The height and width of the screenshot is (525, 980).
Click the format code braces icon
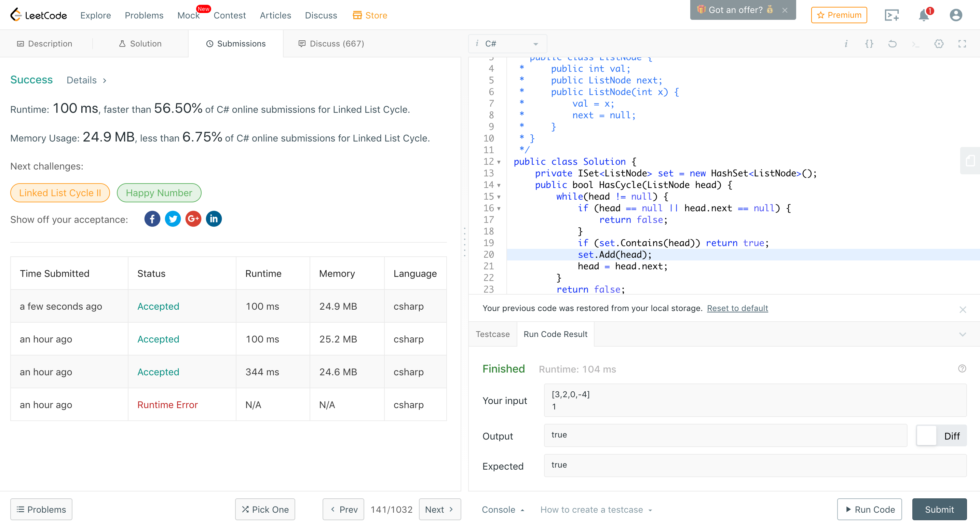(869, 44)
